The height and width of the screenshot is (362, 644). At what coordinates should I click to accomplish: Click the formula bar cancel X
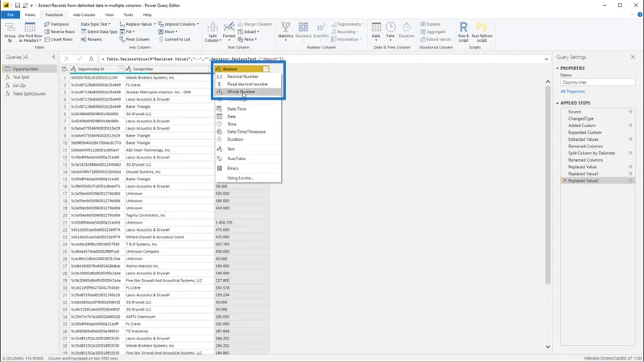[x=67, y=59]
